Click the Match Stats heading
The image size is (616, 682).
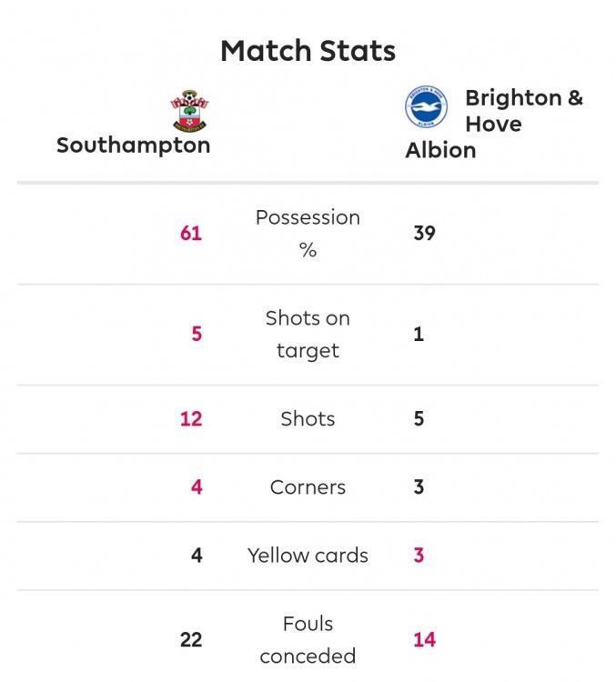click(308, 51)
